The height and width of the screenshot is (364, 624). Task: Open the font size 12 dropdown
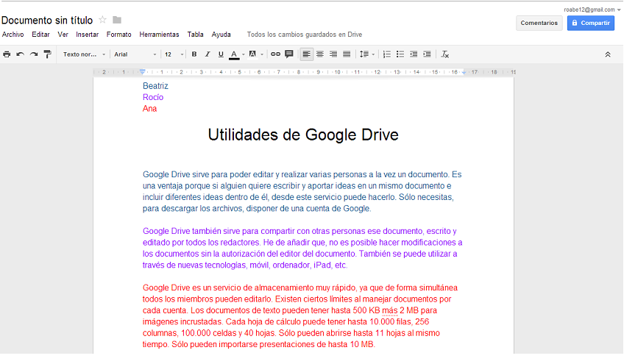tap(173, 54)
